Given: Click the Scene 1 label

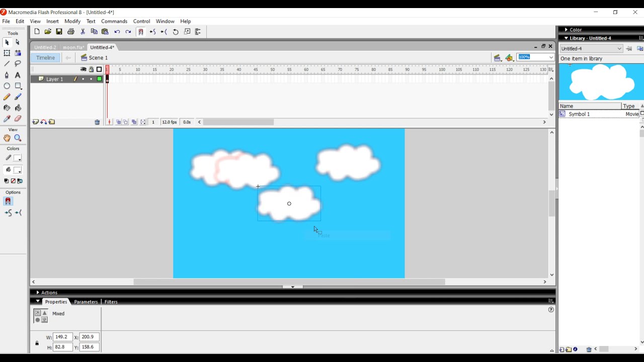Looking at the screenshot, I should pos(98,58).
